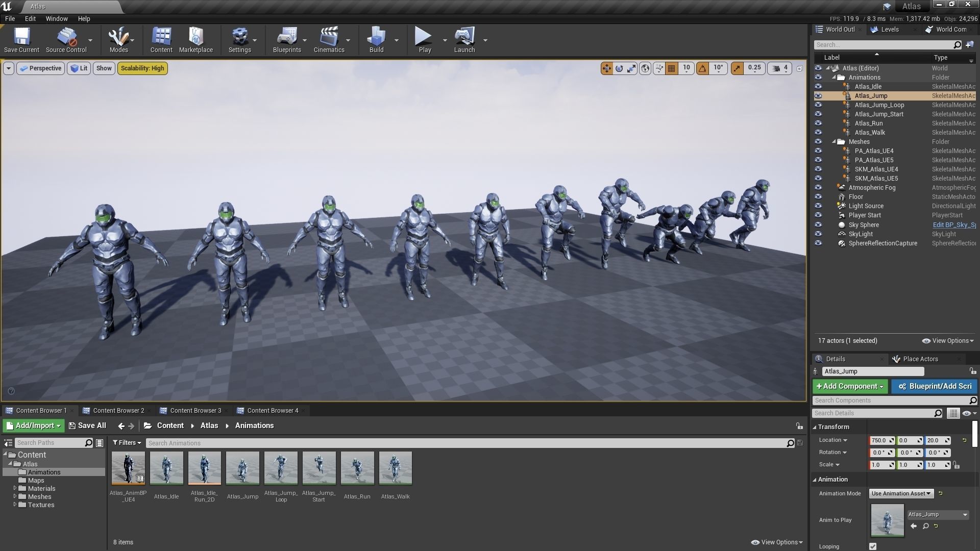Click the Launch toolbar icon

point(464,40)
